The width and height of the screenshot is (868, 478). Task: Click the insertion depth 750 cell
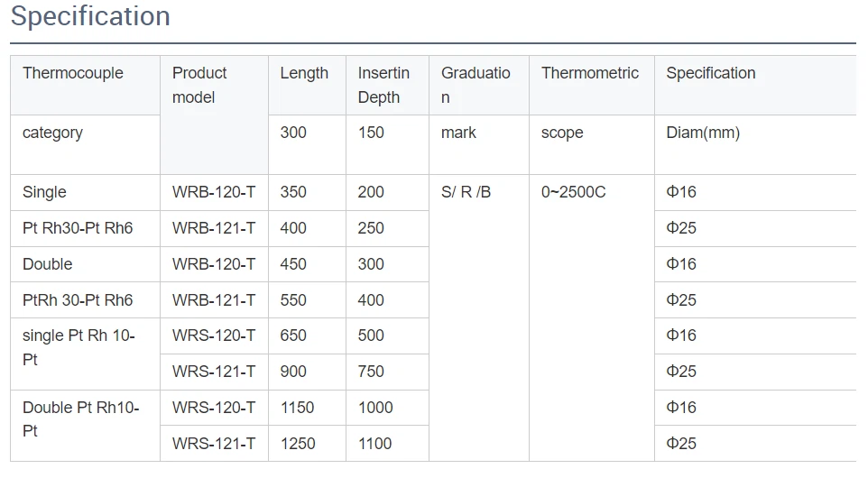point(387,372)
